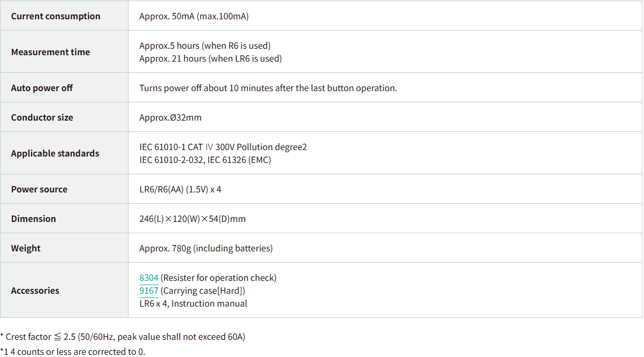Select the 'Approx. 50mA (max.100mA)' value
Image resolution: width=644 pixels, height=357 pixels.
(194, 16)
